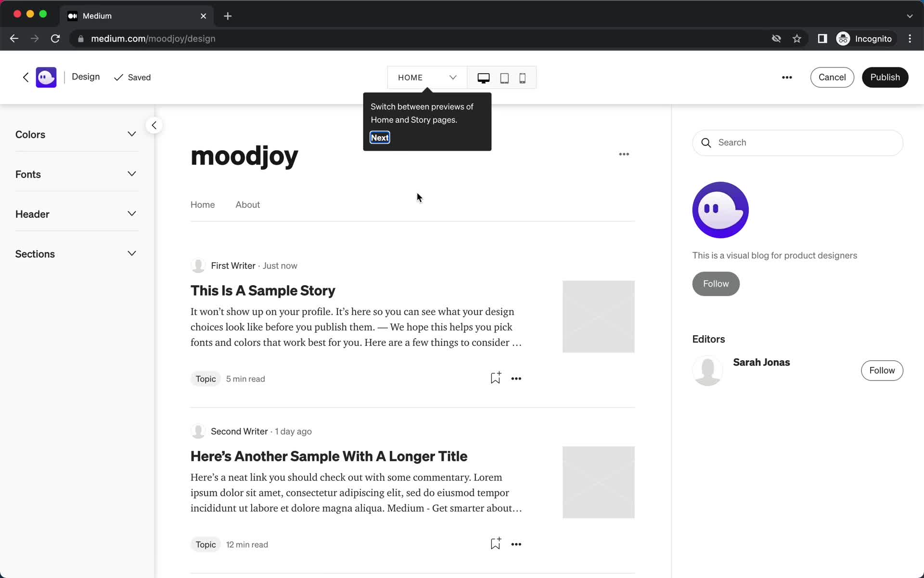
Task: Click the three-dot menu on first story
Action: pyautogui.click(x=516, y=378)
